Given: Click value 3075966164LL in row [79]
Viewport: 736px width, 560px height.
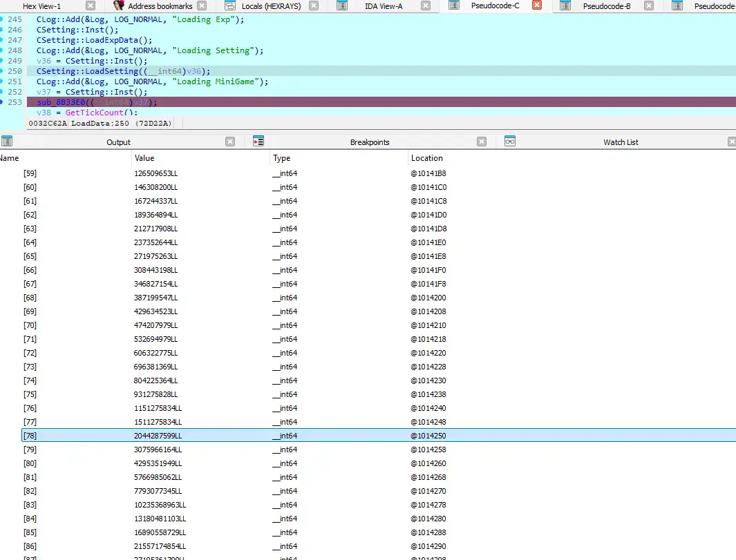Looking at the screenshot, I should point(158,450).
